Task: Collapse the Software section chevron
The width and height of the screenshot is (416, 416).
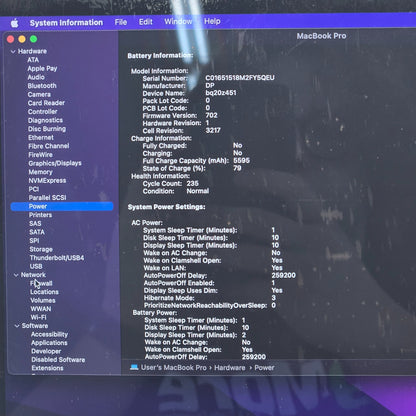Action: 17,326
